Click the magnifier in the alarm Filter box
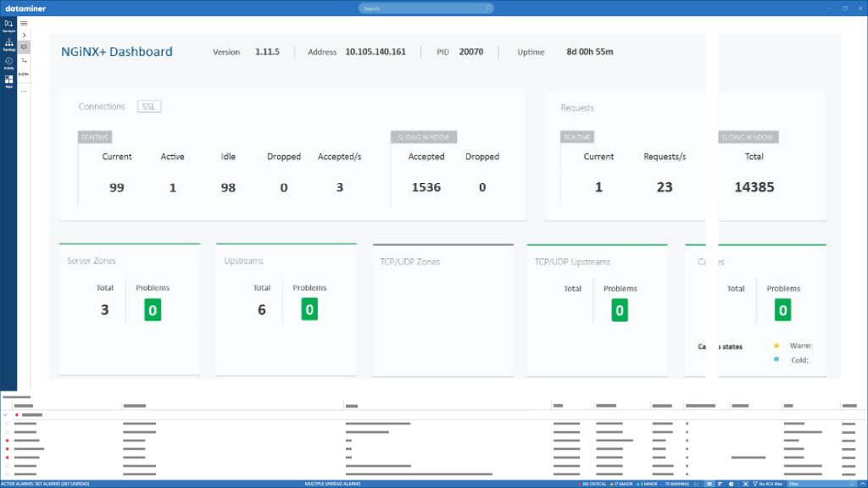 coord(853,484)
